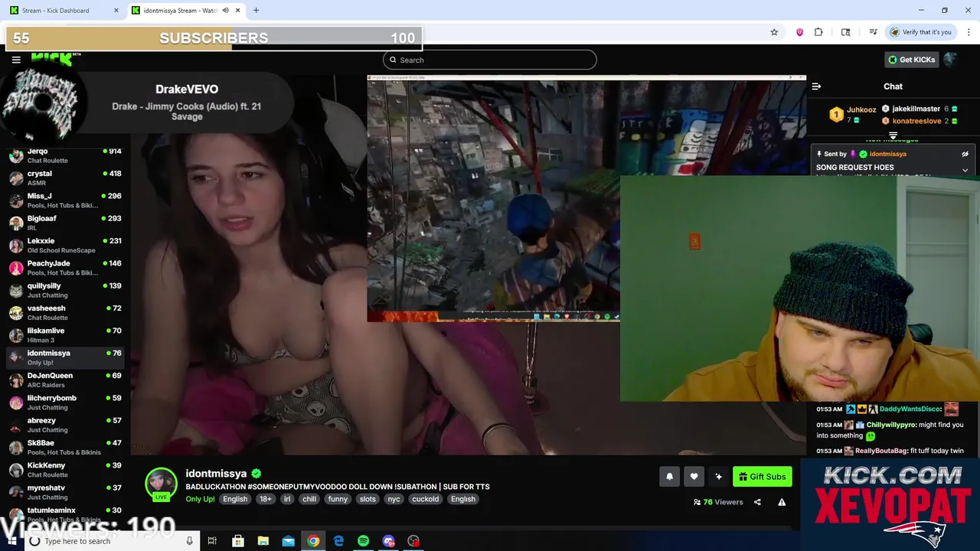The height and width of the screenshot is (551, 980).
Task: Open Lekxxie Old School RuneScape channel
Action: tap(65, 246)
